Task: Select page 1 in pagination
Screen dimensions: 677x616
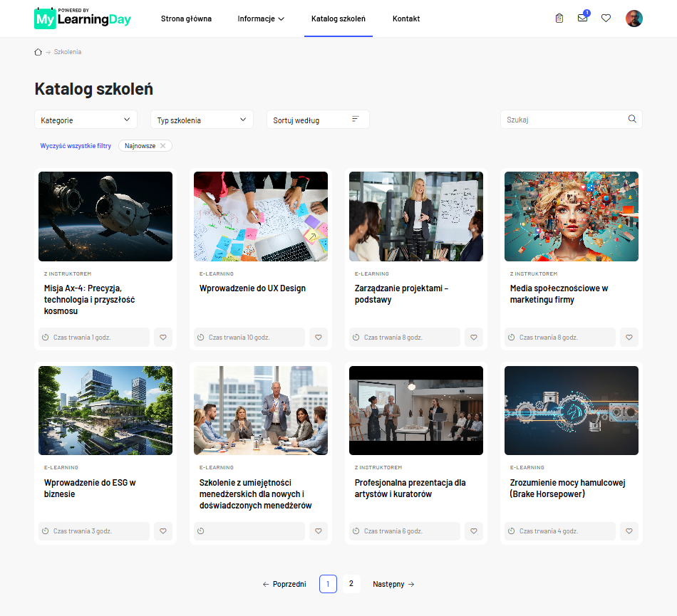Action: point(328,584)
